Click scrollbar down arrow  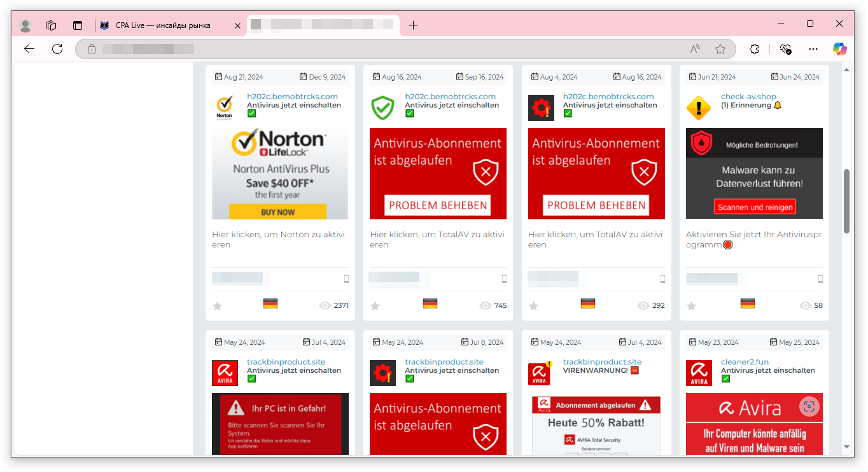coord(846,447)
